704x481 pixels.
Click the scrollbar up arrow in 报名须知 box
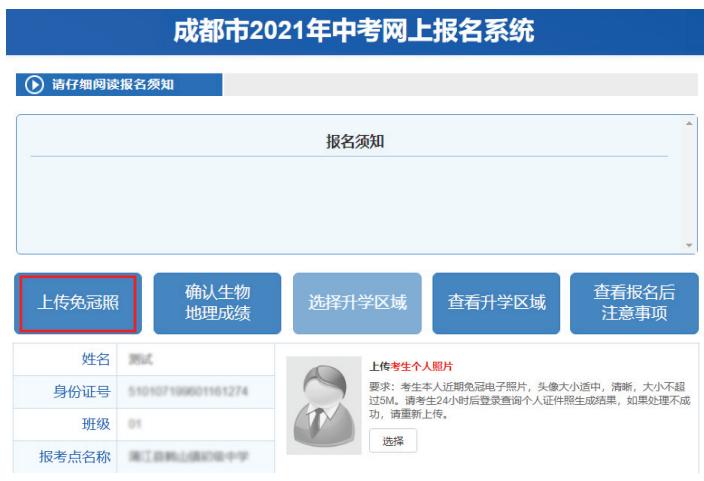tap(689, 123)
